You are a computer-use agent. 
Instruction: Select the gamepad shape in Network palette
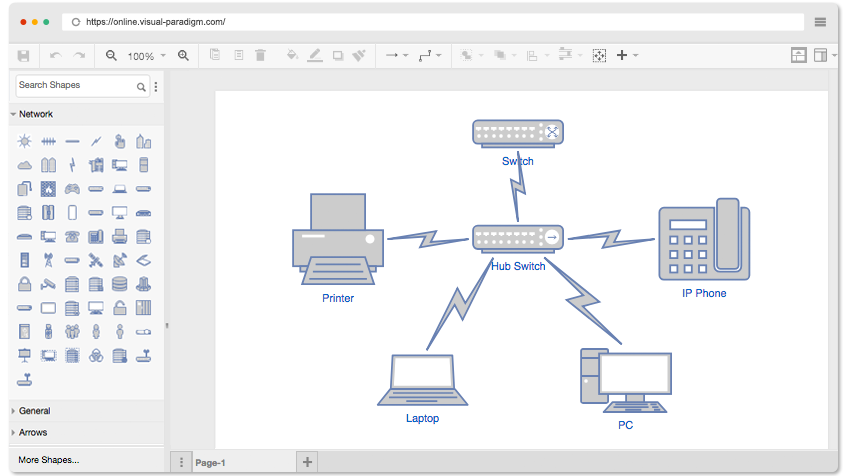click(x=72, y=189)
